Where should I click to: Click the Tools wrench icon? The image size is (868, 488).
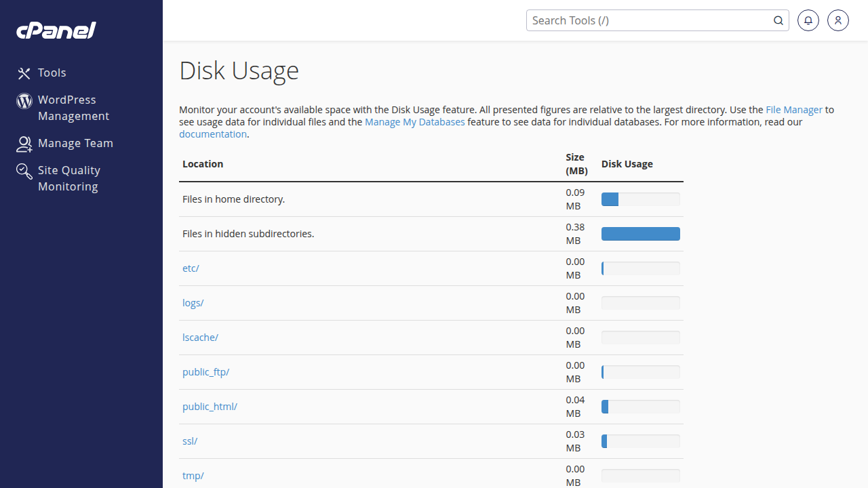click(x=24, y=73)
